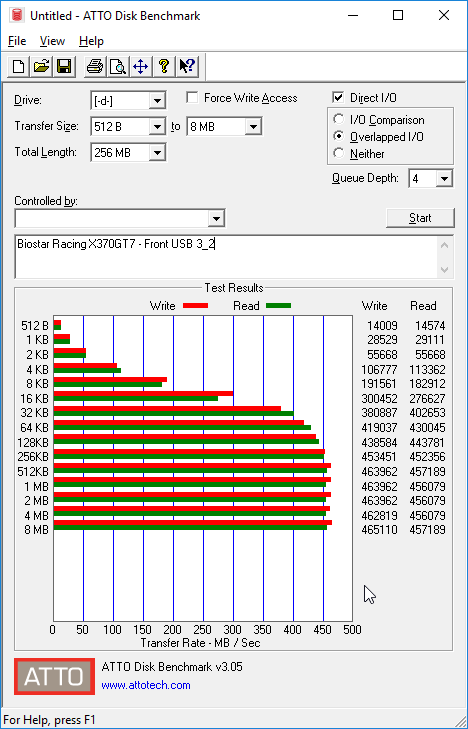Click the 512 B read value 14574
The image size is (468, 729).
[x=430, y=326]
